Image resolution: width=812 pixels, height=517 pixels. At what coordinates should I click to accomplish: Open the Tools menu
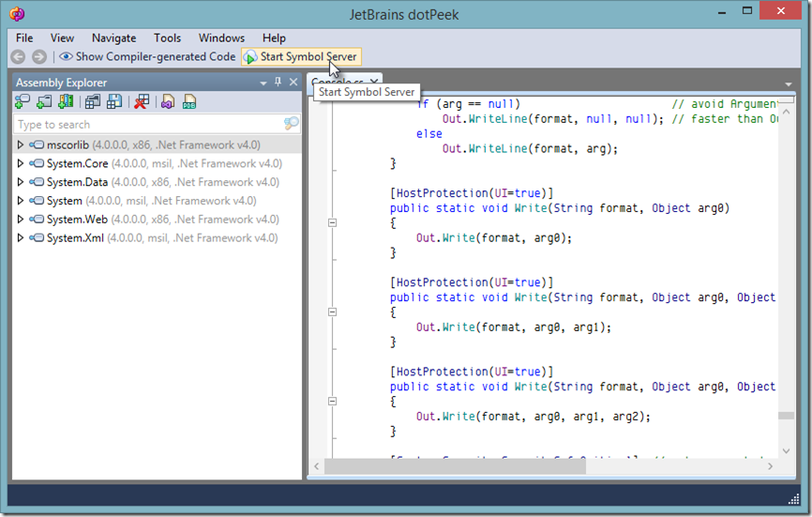point(167,38)
